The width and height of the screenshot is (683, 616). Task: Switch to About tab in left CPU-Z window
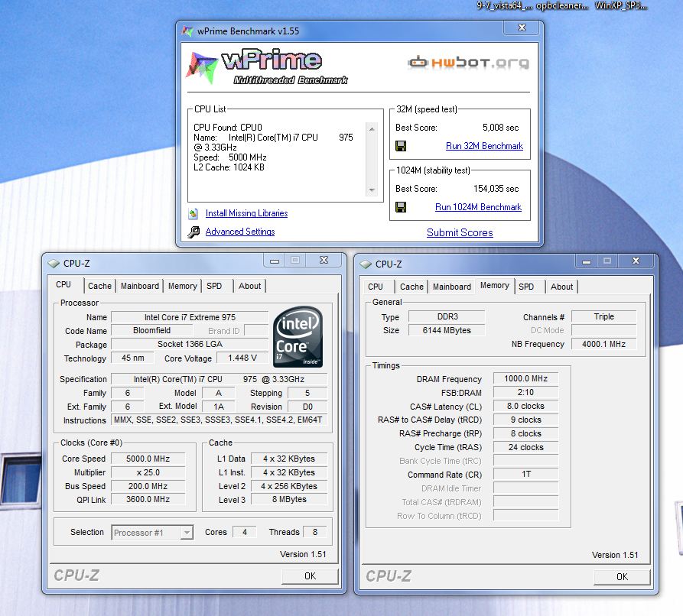(249, 286)
